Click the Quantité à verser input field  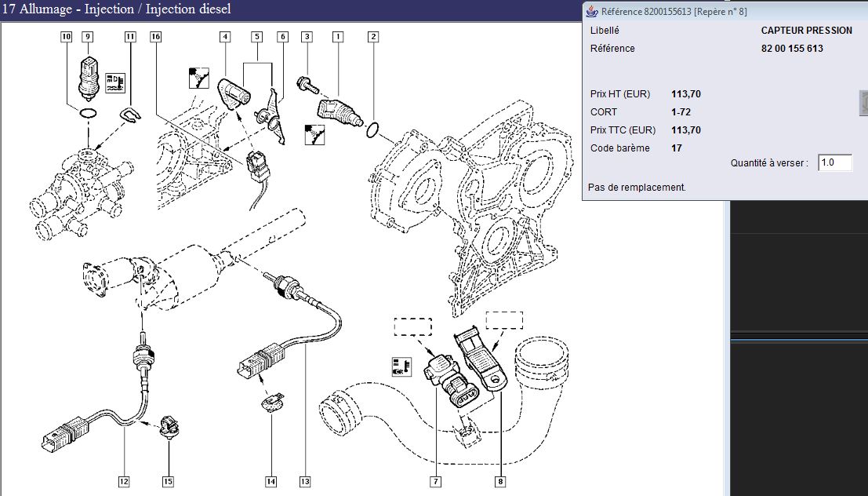click(x=835, y=163)
